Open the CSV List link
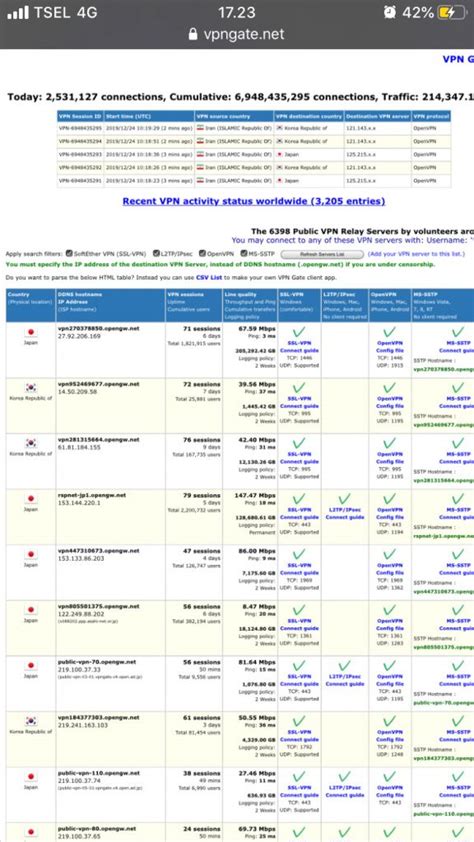 coord(209,278)
